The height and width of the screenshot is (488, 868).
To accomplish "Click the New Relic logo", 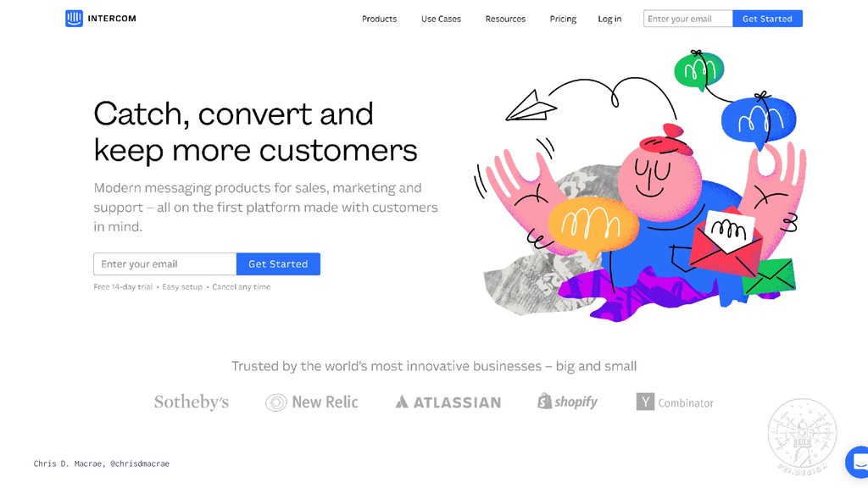I will pyautogui.click(x=312, y=402).
